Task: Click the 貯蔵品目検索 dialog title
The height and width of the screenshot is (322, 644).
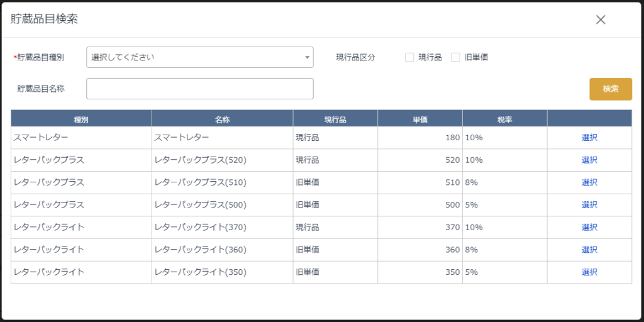Action: 45,19
